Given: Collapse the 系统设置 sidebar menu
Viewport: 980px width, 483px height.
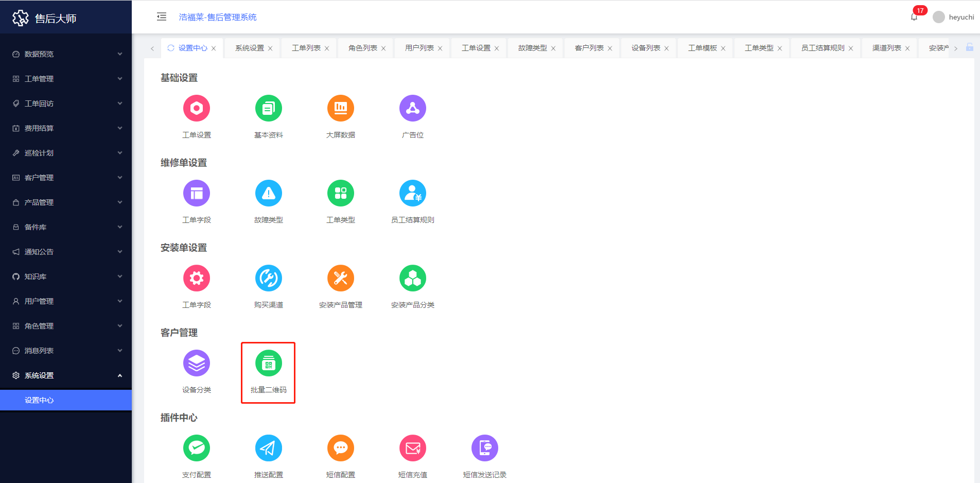Looking at the screenshot, I should pos(66,375).
